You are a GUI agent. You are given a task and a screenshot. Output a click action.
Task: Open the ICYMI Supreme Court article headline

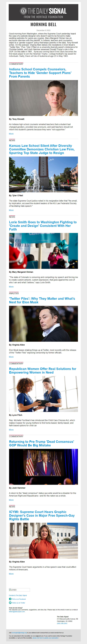pyautogui.click(x=42, y=515)
